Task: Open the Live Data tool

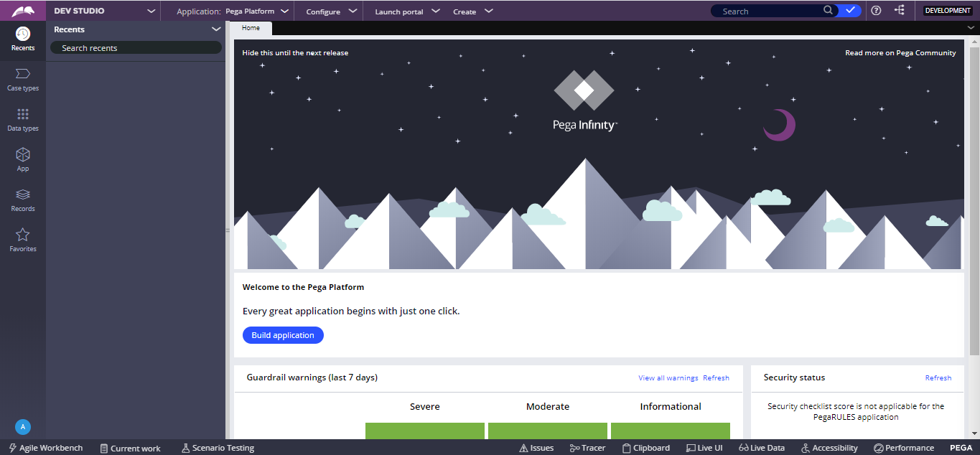Action: point(762,448)
